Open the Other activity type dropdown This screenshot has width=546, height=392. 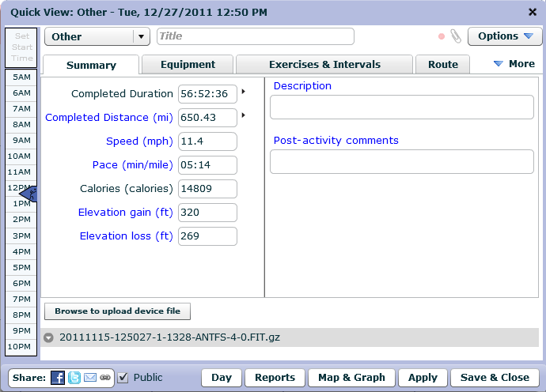[x=97, y=36]
